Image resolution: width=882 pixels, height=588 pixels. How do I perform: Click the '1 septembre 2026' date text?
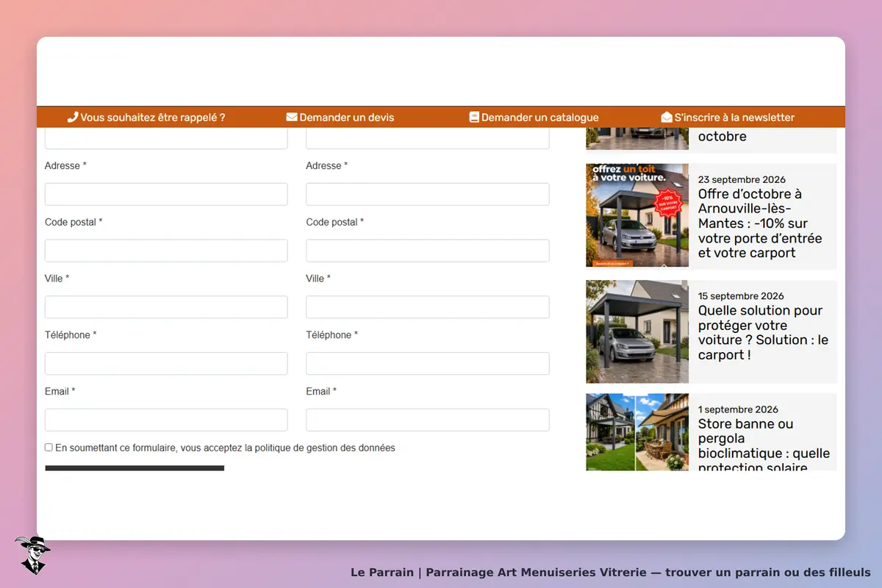[x=738, y=409]
